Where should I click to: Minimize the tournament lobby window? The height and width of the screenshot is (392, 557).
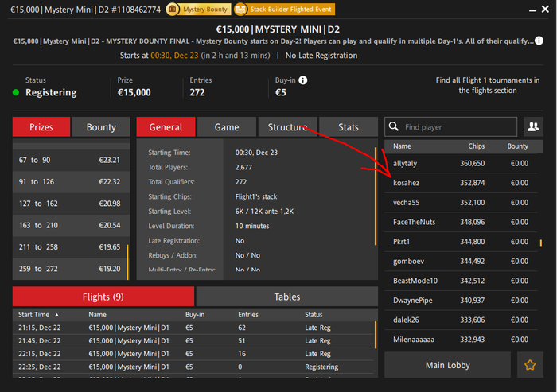point(532,10)
